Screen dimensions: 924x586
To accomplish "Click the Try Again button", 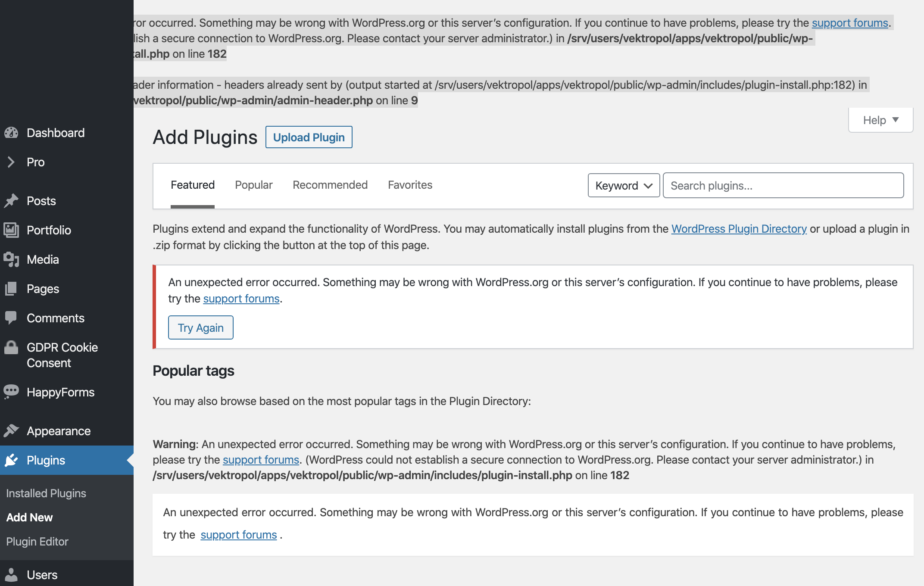I will pos(201,328).
